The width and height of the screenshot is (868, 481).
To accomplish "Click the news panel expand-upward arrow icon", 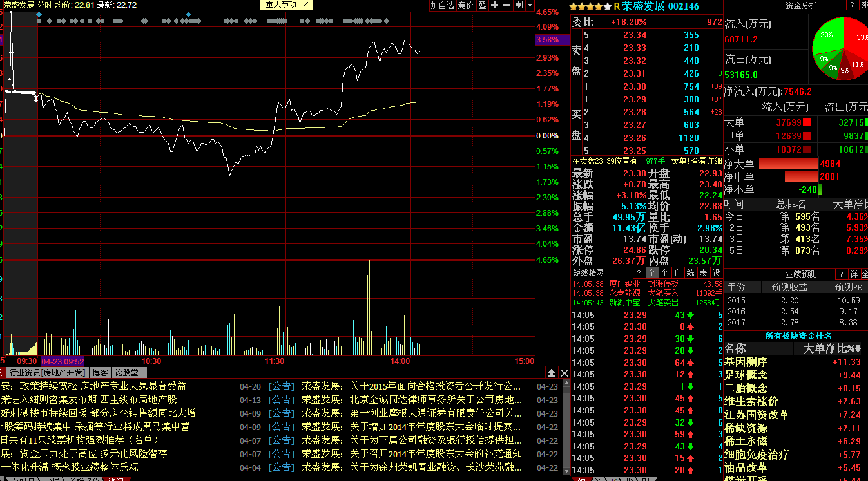I will click(552, 373).
